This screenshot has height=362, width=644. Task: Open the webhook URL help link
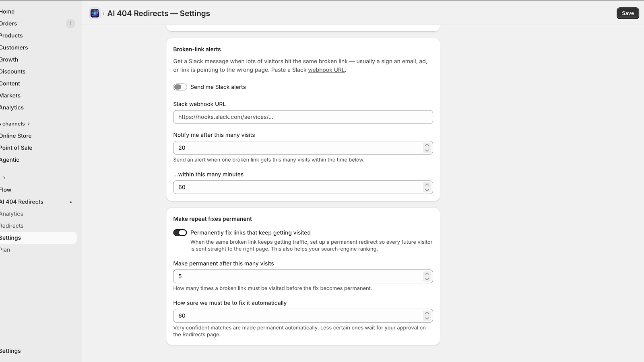click(326, 70)
